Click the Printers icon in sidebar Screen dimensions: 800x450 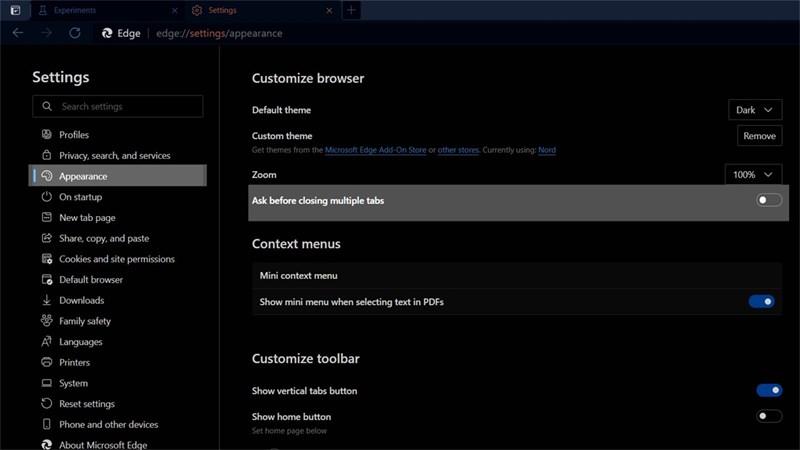coord(46,362)
